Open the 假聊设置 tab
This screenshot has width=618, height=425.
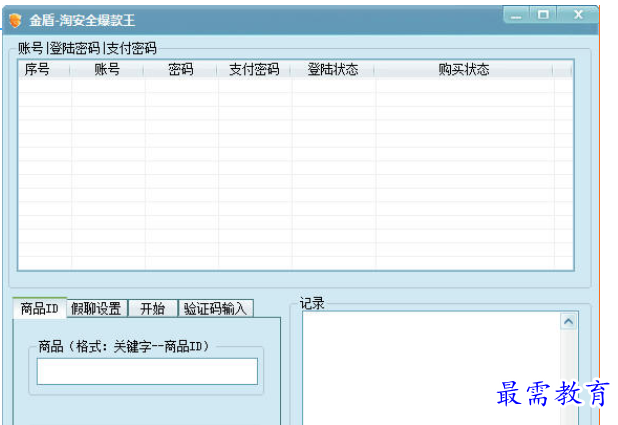96,308
